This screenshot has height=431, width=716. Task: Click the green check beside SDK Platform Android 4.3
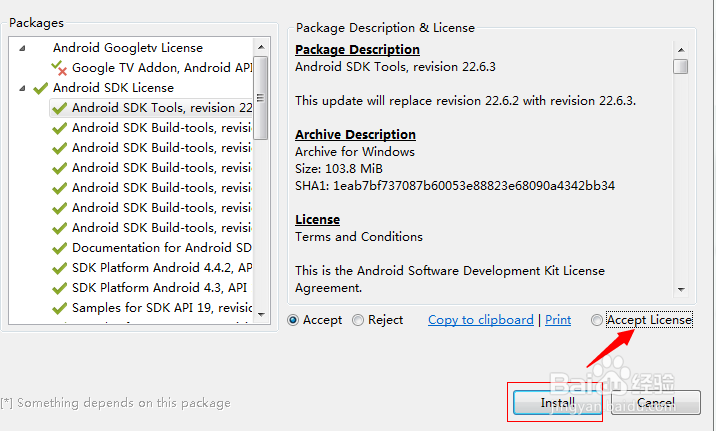point(60,289)
